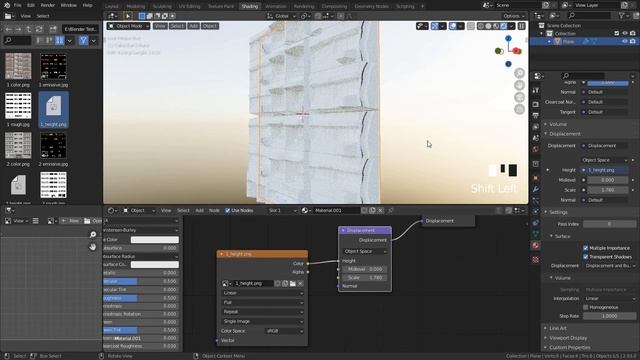Exclude Collection from view layer checkbox
Viewport: 640px width, 360px height.
616,33
